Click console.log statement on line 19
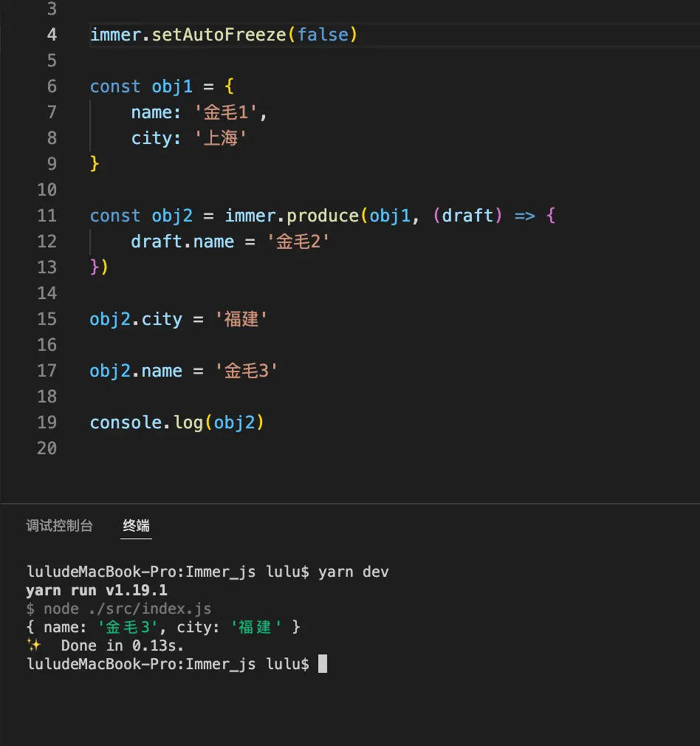 pos(176,422)
